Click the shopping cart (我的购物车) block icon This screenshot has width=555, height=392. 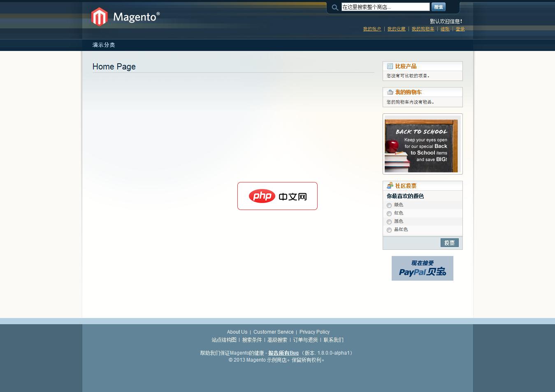(x=390, y=92)
